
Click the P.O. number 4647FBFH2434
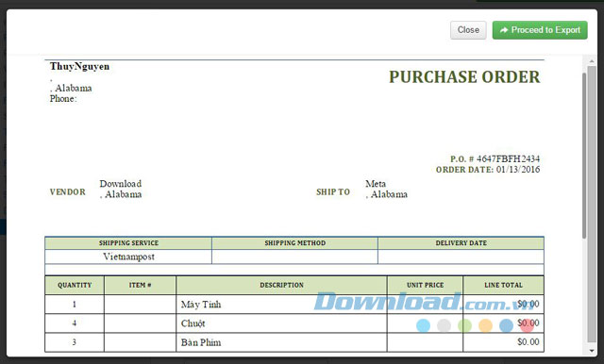[508, 158]
